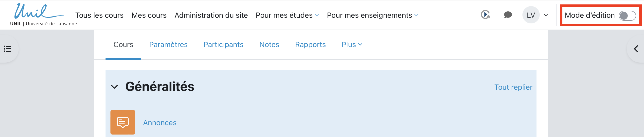
Task: Switch to the Participants tab
Action: [x=223, y=45]
